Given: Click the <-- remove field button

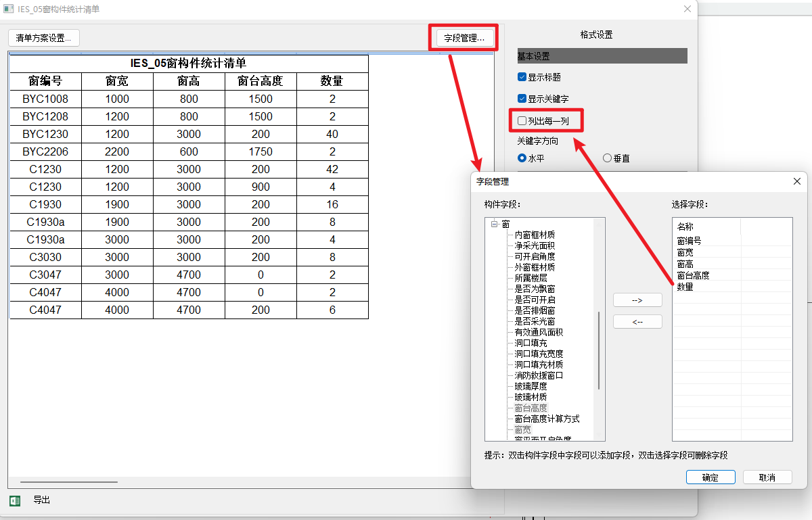Looking at the screenshot, I should [x=637, y=322].
